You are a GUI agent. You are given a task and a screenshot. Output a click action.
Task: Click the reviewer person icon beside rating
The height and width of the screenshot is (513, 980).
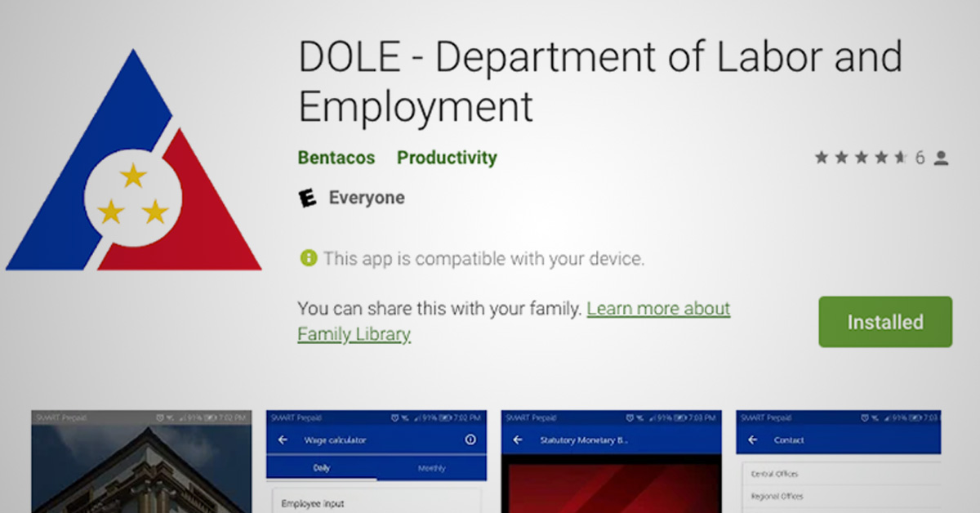point(941,158)
